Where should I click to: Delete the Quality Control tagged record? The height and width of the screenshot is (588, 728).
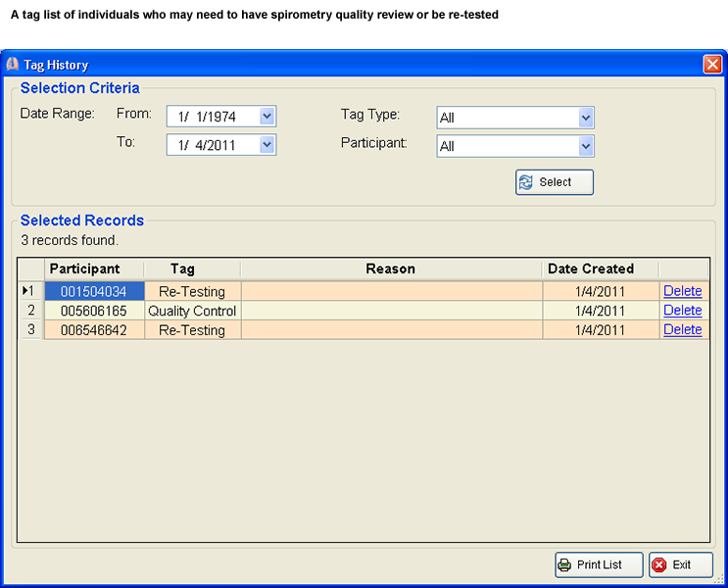click(682, 311)
